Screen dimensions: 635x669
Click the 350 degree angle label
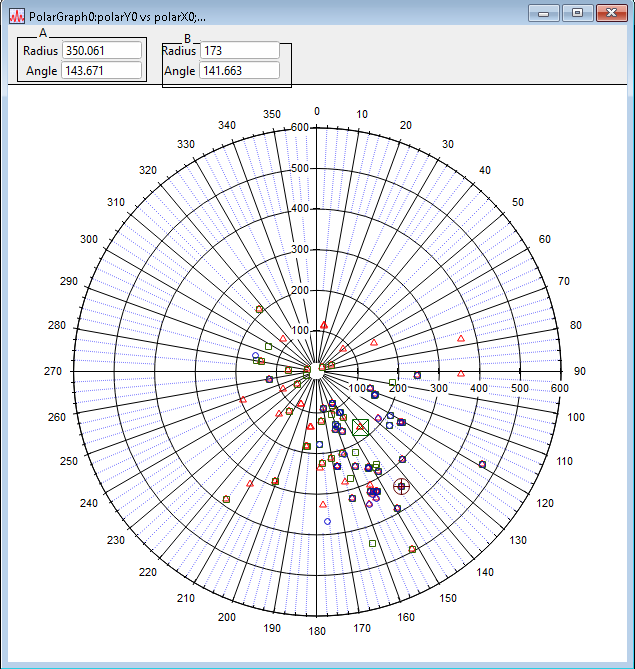[272, 114]
